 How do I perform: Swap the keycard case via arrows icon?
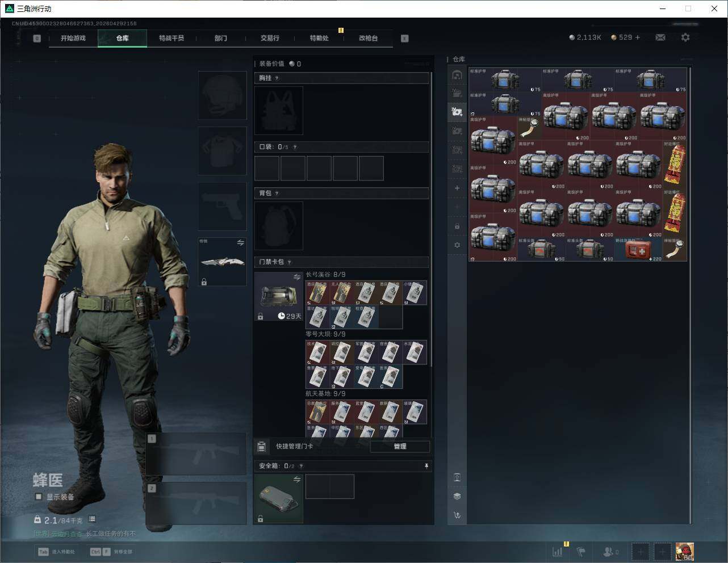[x=297, y=277]
